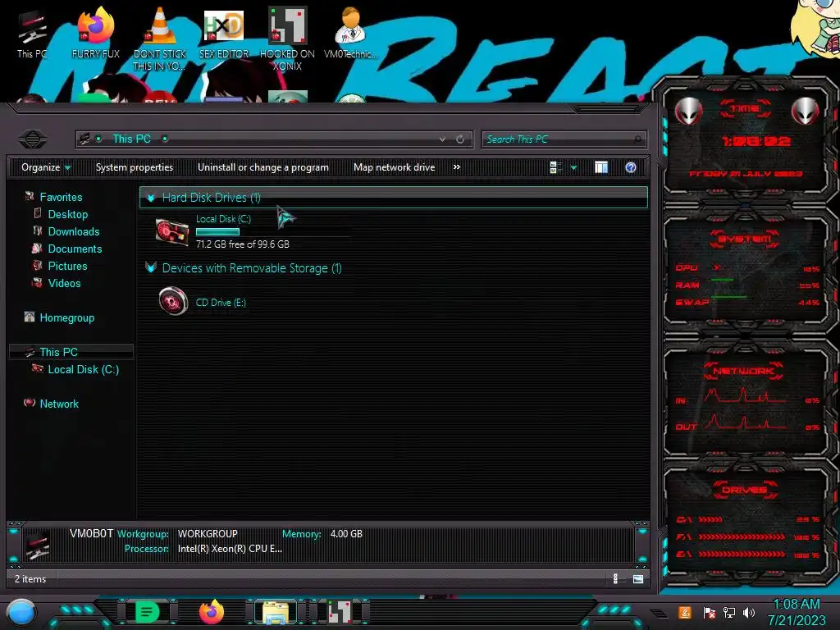Image resolution: width=840 pixels, height=630 pixels.
Task: Click the Intel(R) Xeon(R) processor text
Action: coord(230,549)
